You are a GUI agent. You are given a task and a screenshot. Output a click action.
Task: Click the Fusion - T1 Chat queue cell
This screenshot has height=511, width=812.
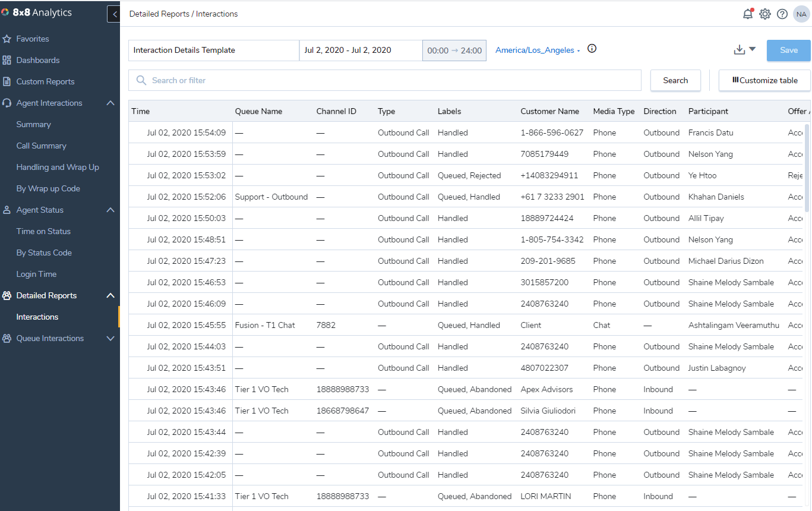(x=265, y=325)
